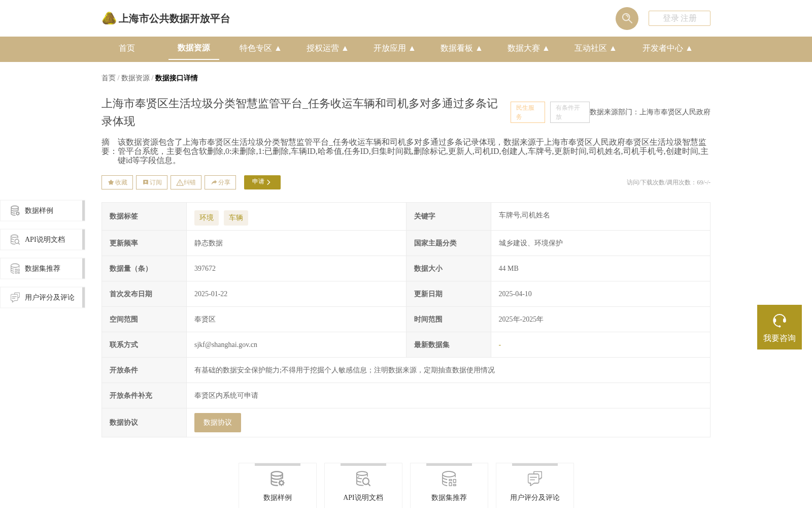Click the 奉贤区内系统可申请 text
Viewport: 812px width, 508px height.
[226, 395]
